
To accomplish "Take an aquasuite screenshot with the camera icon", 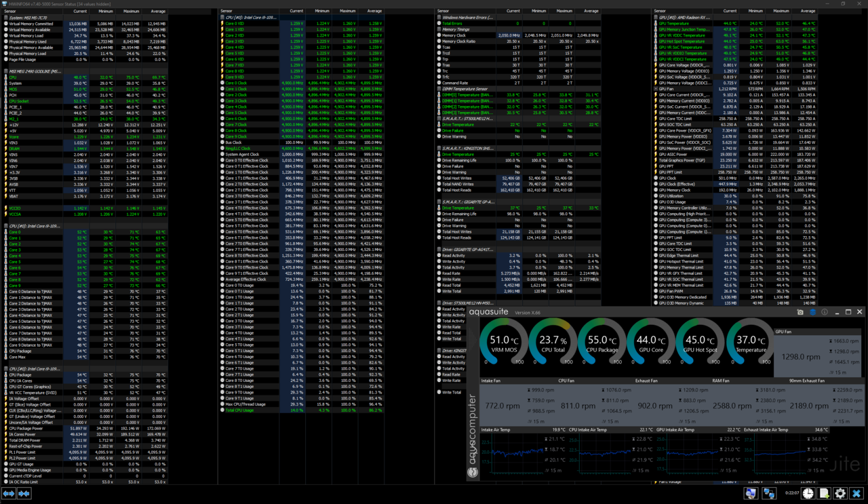I will (x=800, y=312).
